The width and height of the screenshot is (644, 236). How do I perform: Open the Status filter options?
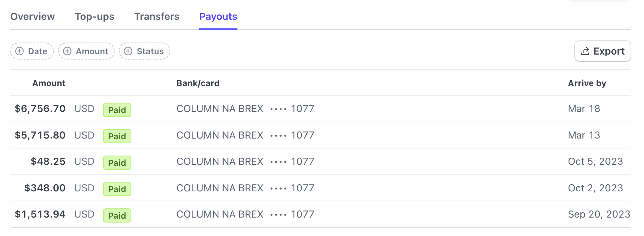[144, 51]
